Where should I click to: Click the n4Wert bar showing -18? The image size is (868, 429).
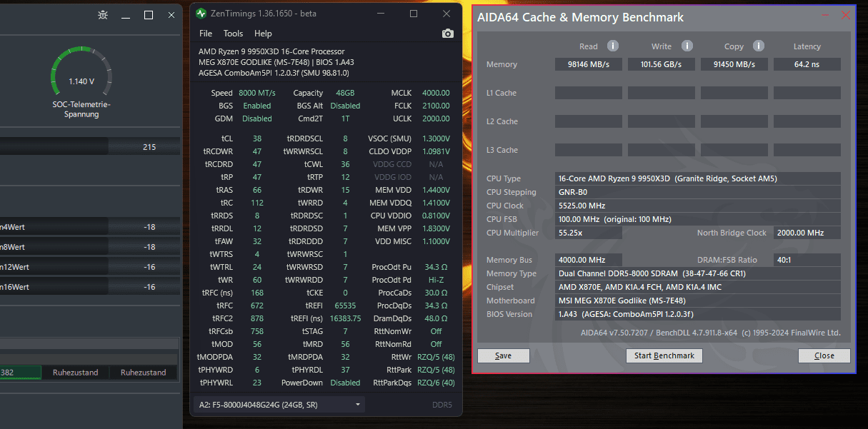(89, 227)
